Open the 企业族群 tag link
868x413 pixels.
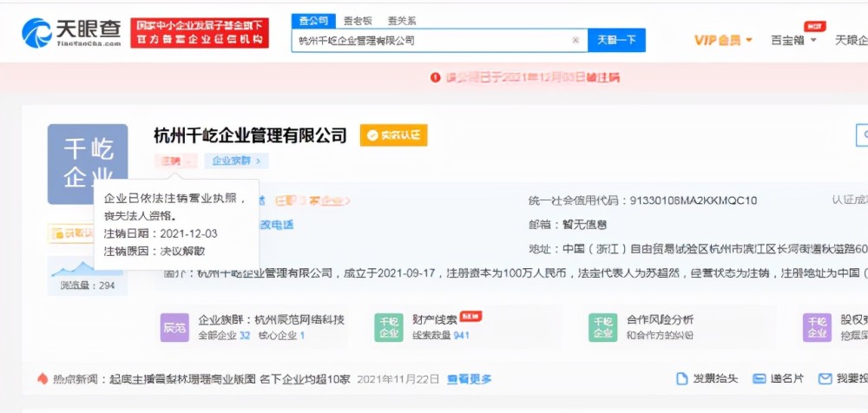(x=236, y=161)
